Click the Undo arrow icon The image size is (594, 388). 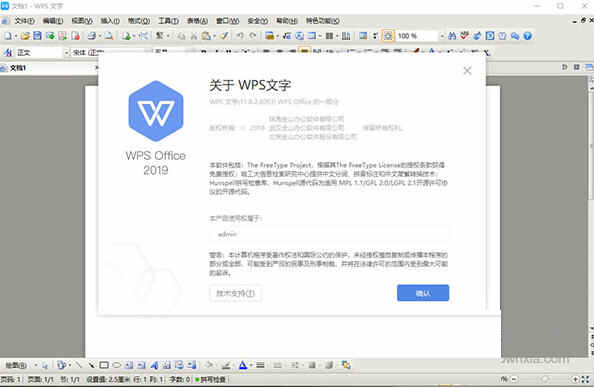pyautogui.click(x=240, y=36)
